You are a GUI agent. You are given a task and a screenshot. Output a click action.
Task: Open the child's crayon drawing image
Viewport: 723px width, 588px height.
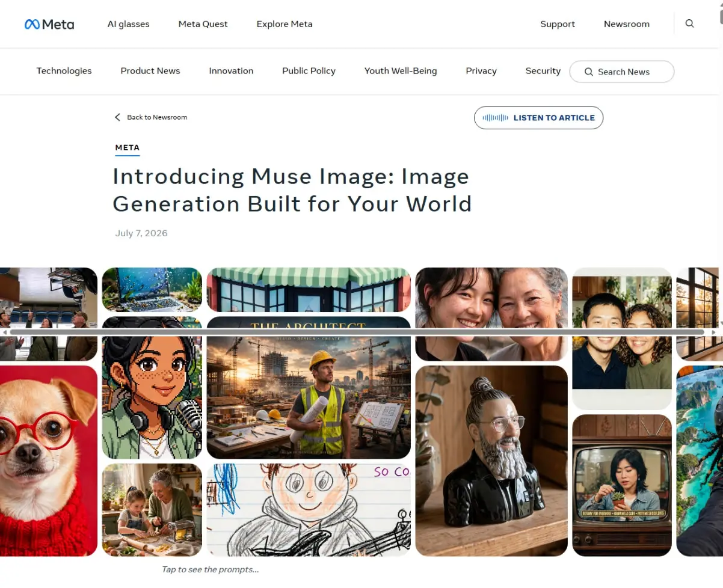pos(309,510)
